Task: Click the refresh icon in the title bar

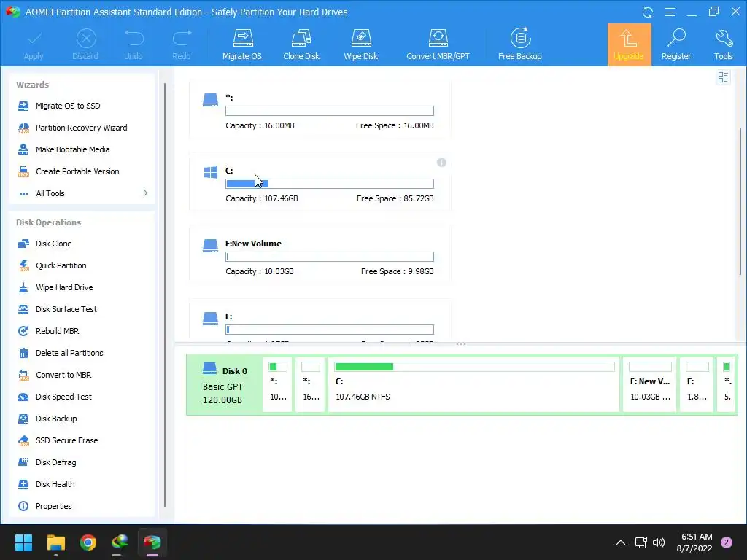Action: pyautogui.click(x=648, y=12)
